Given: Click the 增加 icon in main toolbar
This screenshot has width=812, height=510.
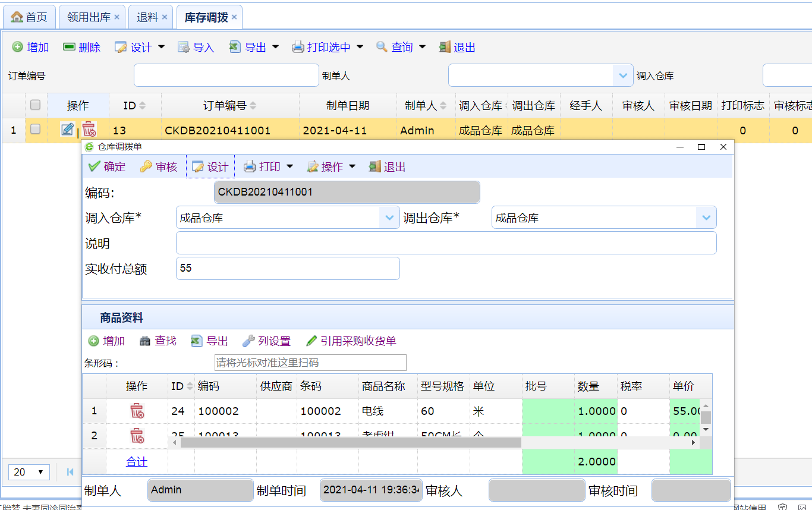Looking at the screenshot, I should [18, 47].
